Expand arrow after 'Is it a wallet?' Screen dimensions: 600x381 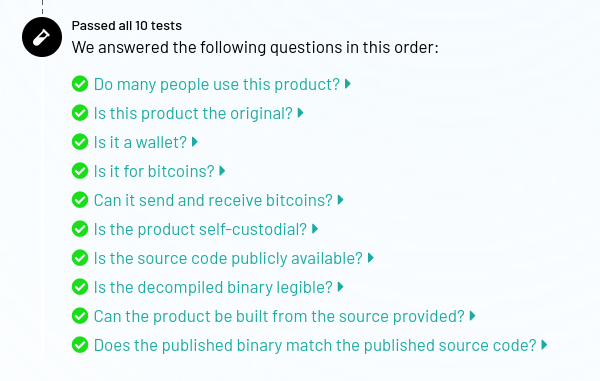click(x=195, y=142)
